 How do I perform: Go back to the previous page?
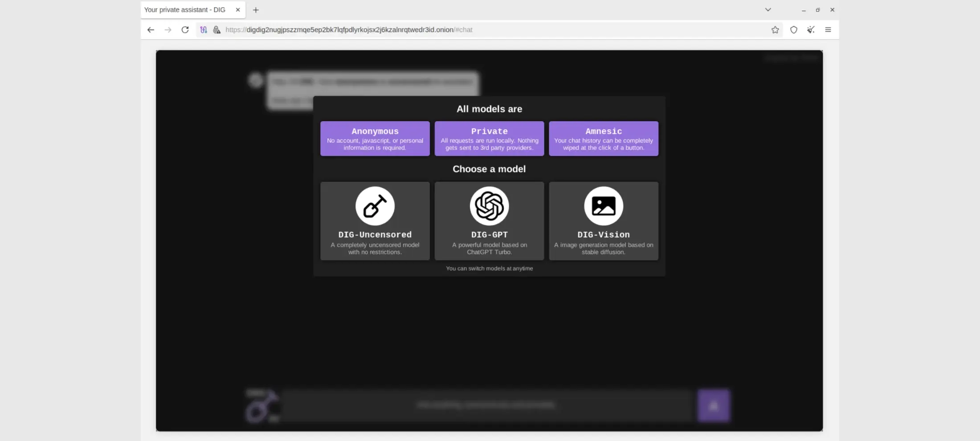[x=151, y=30]
